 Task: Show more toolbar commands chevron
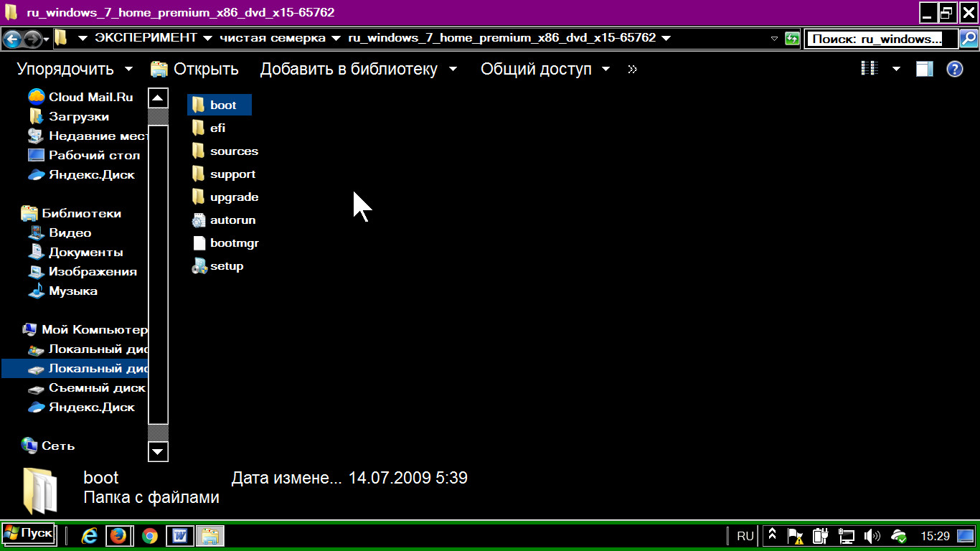pos(632,70)
